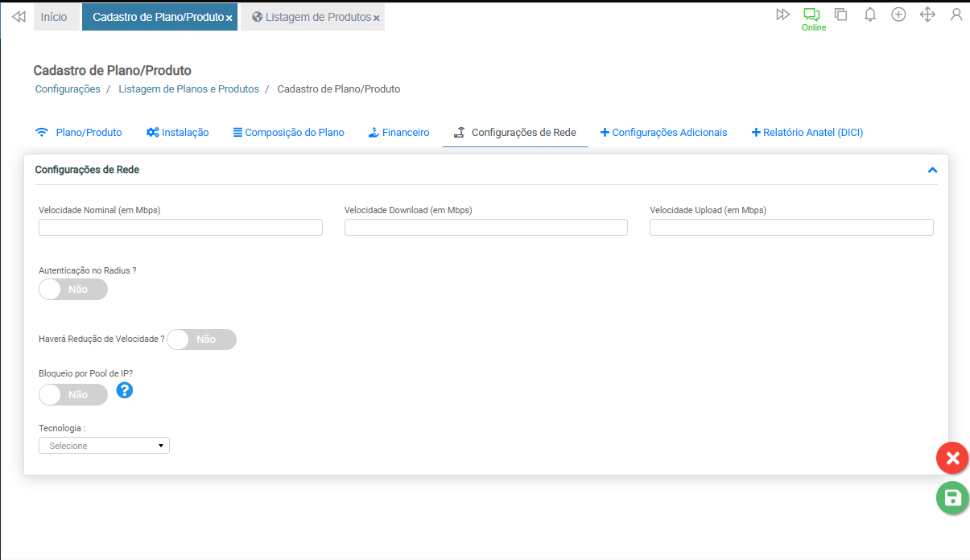Viewport: 970px width, 560px height.
Task: Open the Online chat icon
Action: [811, 15]
